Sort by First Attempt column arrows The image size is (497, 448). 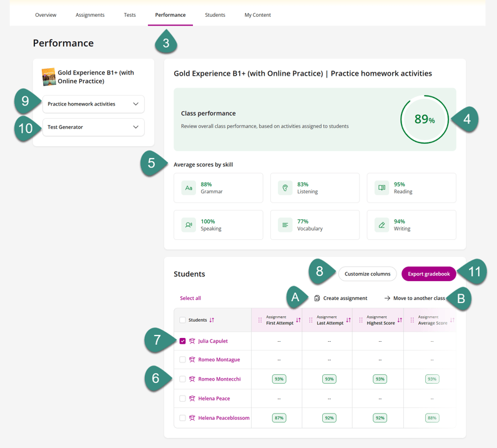[298, 320]
